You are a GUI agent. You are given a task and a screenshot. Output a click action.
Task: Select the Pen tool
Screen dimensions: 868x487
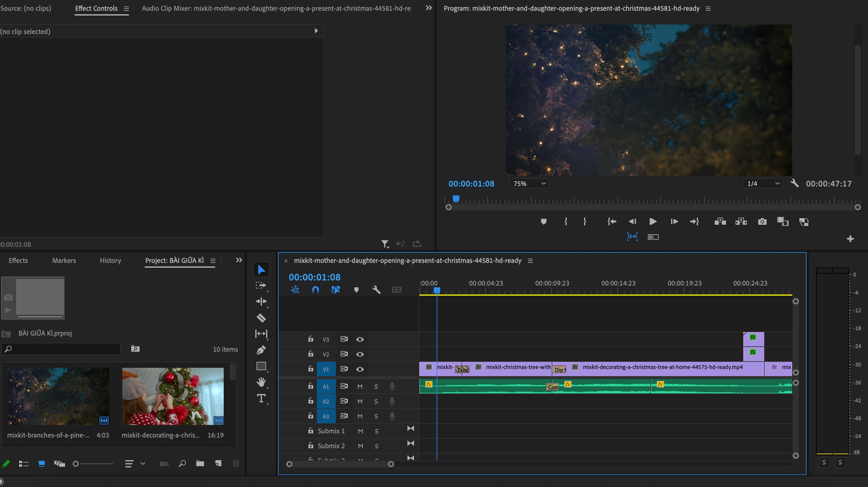[x=261, y=350]
